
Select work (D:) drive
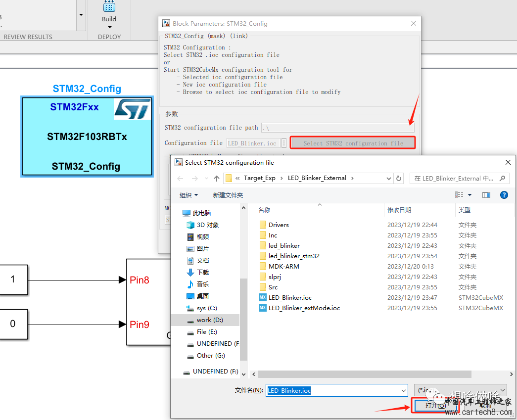[x=210, y=320]
